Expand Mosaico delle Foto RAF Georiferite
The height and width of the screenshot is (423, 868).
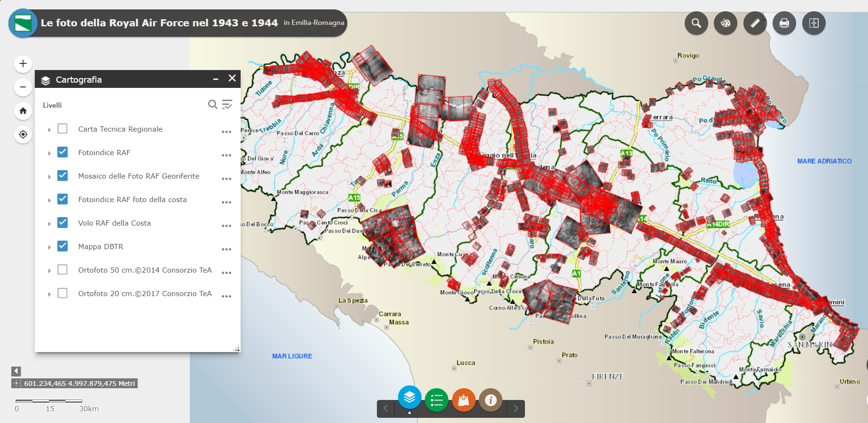[x=49, y=177]
